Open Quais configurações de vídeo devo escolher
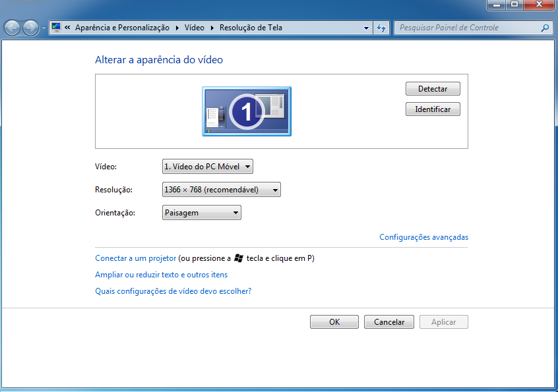 click(x=173, y=291)
